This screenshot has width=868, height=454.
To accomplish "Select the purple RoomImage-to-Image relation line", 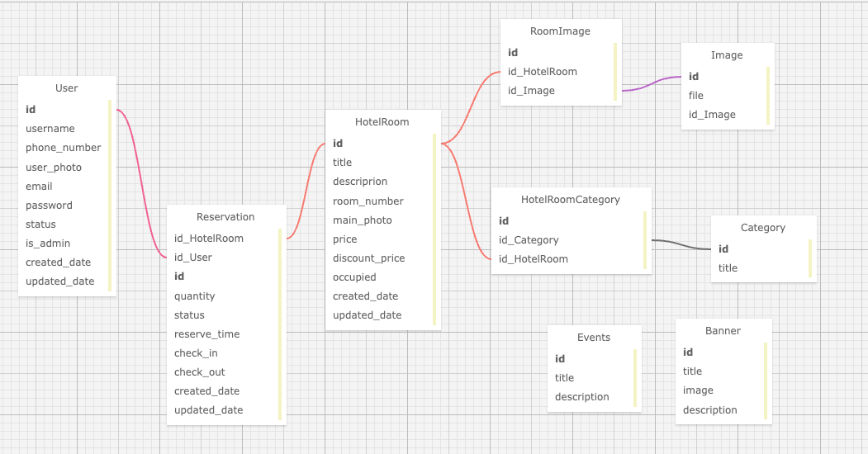I will (652, 83).
